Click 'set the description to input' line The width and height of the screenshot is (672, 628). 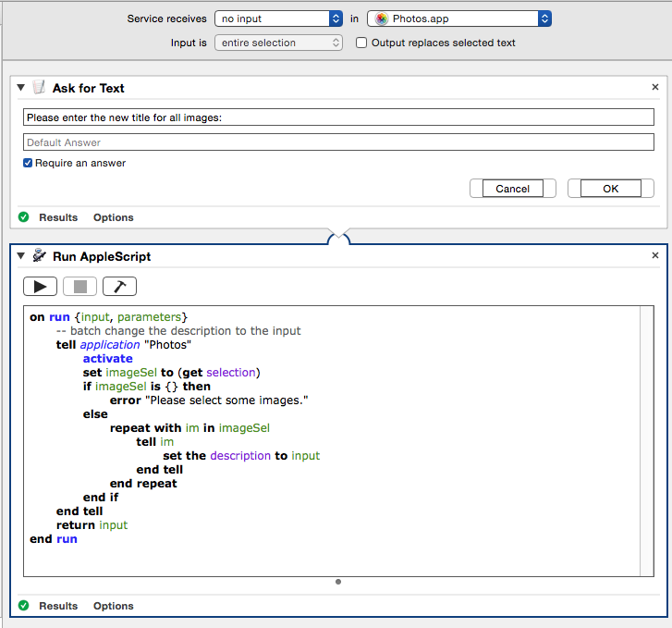click(241, 456)
